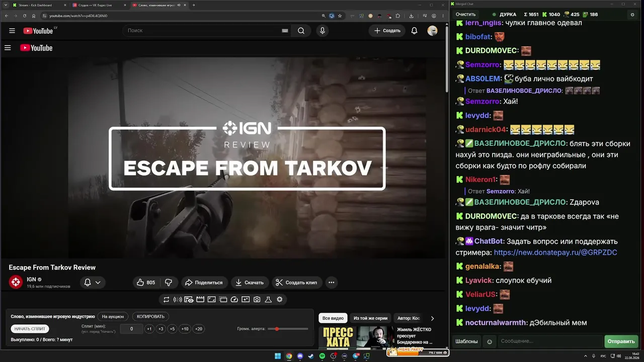
Task: Add three minutes with the +3 button
Action: click(x=160, y=329)
